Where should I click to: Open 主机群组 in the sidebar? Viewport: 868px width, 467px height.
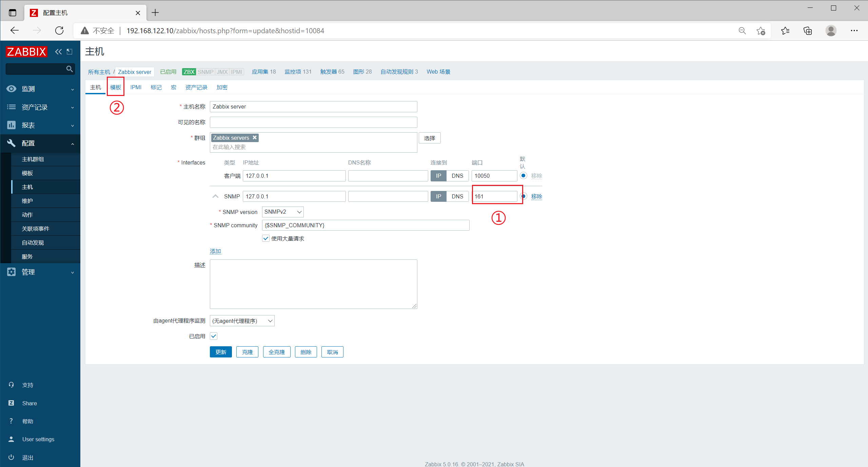33,159
